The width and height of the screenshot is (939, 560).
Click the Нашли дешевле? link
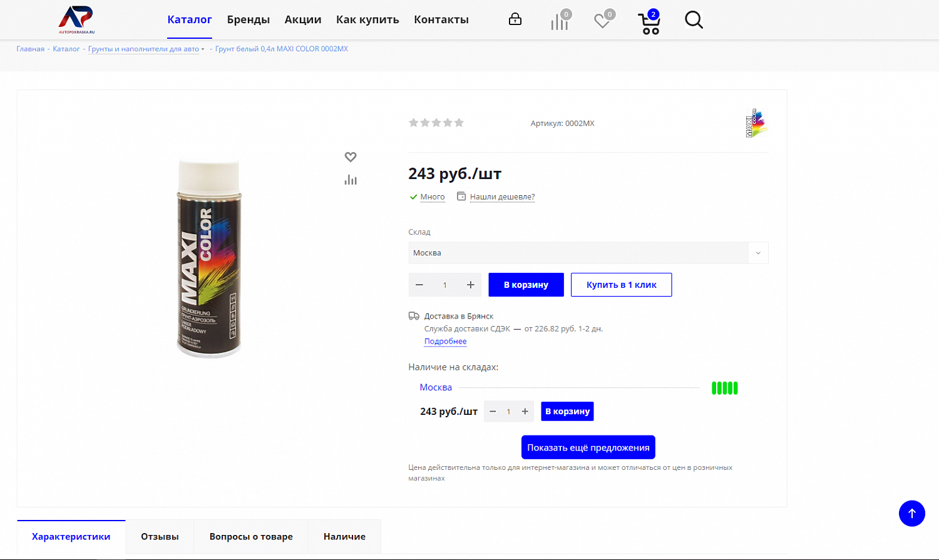502,196
